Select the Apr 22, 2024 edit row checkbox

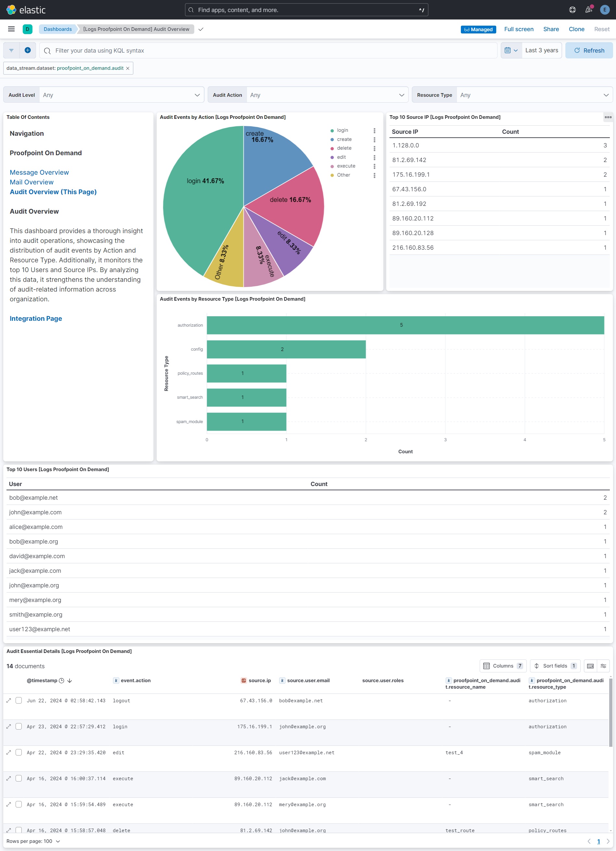[x=19, y=752]
